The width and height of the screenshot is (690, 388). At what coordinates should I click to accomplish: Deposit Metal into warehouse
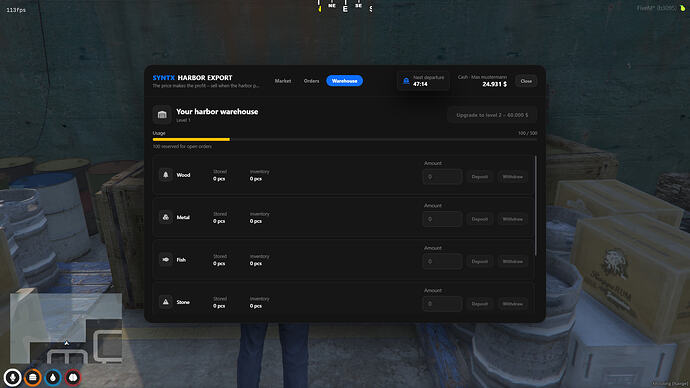[x=480, y=219]
